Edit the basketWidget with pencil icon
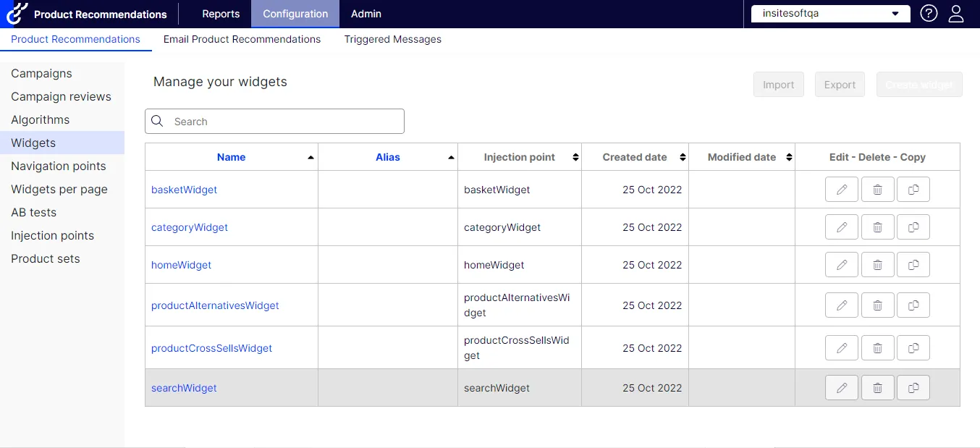Viewport: 980px width, 448px height. pyautogui.click(x=842, y=190)
